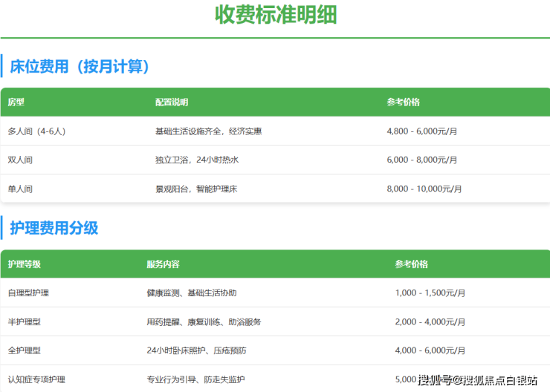The height and width of the screenshot is (392, 550).
Task: Select the 景观阳台，智能护理床 description cell
Action: 196,189
